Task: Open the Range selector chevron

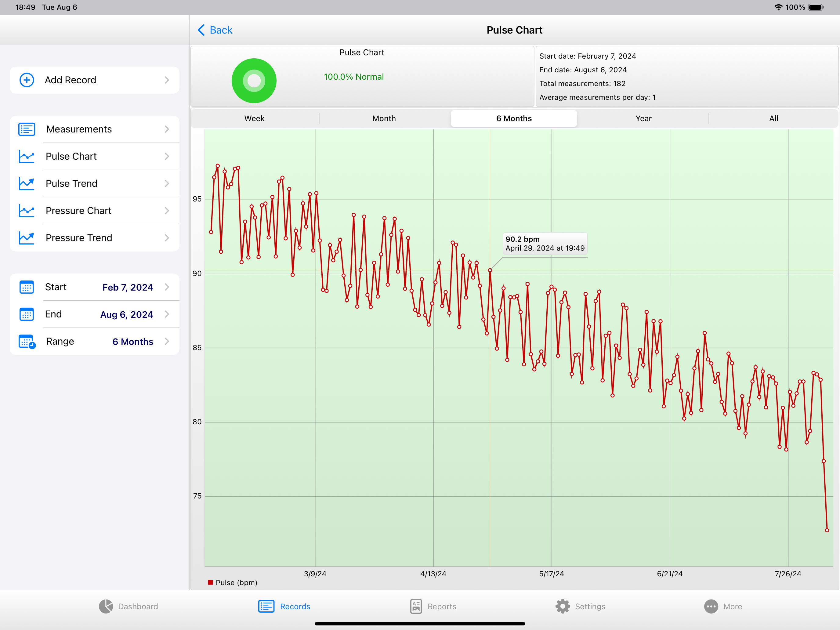Action: 167,342
